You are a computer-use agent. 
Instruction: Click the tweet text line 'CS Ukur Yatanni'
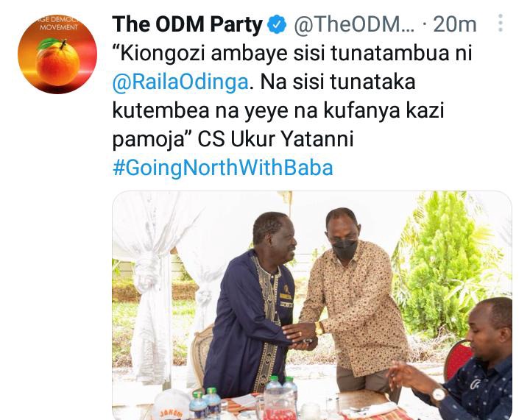tap(275, 139)
